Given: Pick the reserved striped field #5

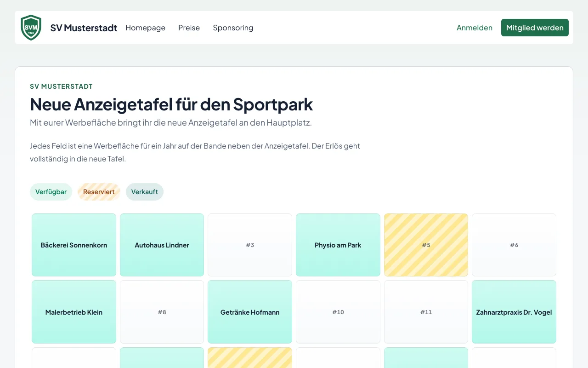Looking at the screenshot, I should [x=426, y=245].
